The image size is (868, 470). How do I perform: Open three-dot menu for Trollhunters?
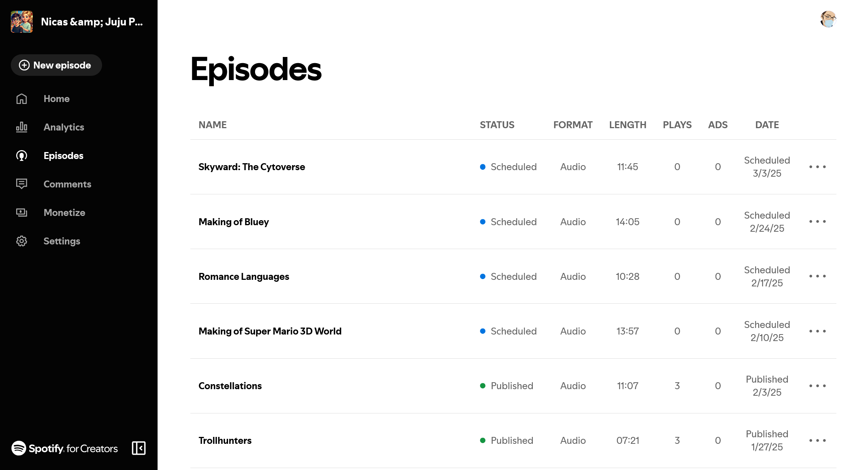(817, 440)
